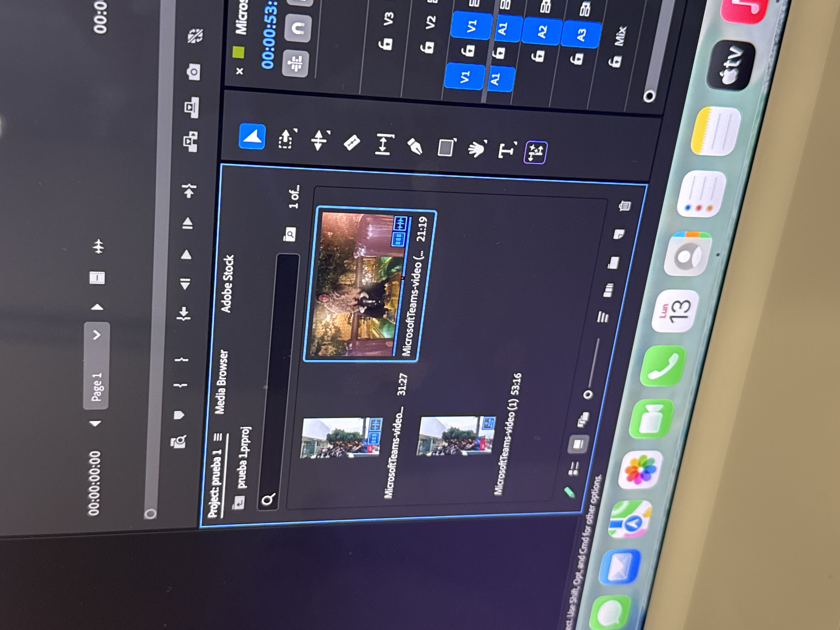Toggle the V3 track lock
This screenshot has height=630, width=840.
386,43
